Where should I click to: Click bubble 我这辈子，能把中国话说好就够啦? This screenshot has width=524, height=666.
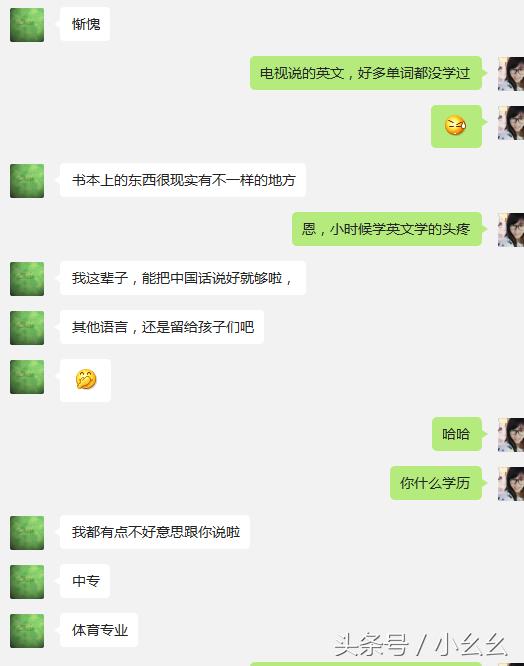pos(183,278)
